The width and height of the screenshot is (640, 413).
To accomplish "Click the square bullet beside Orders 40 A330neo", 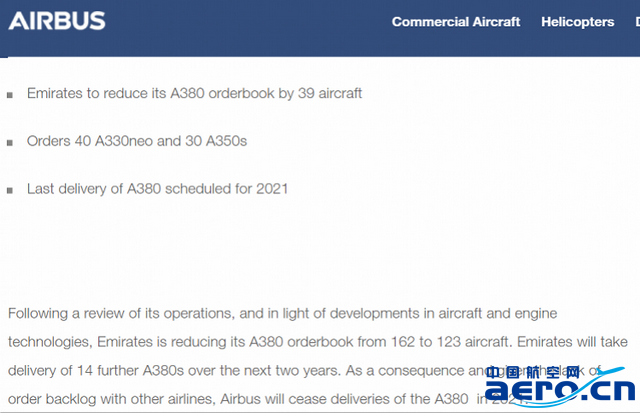I will [x=10, y=143].
